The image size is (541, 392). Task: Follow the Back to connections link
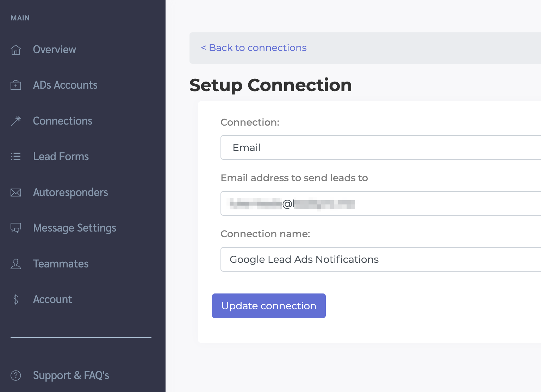pyautogui.click(x=253, y=48)
